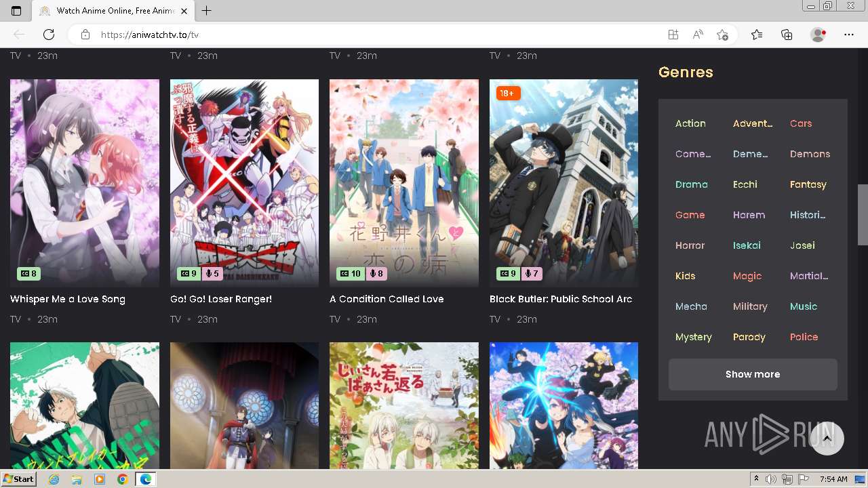Select Mystery genre
Viewport: 868px width, 488px height.
[x=694, y=337]
